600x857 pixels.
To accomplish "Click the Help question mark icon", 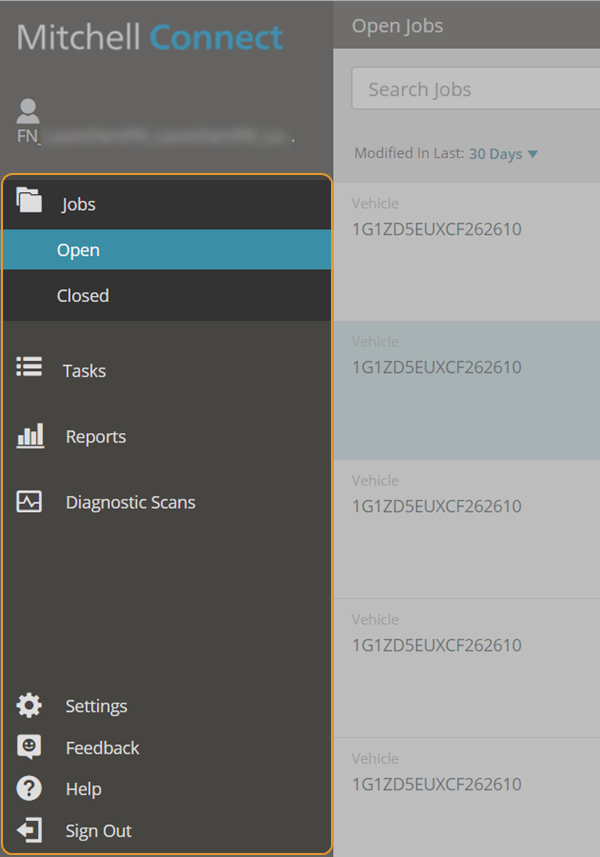I will click(29, 788).
